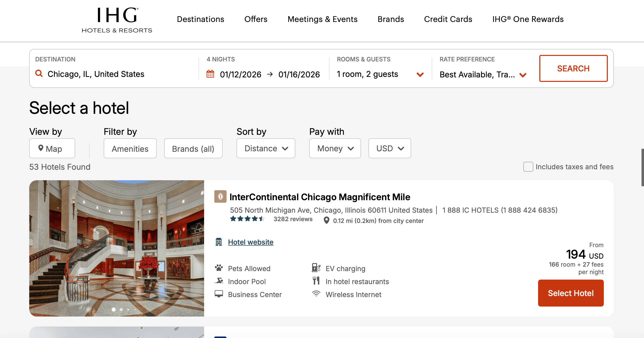Open the USD currency dropdown

click(389, 148)
